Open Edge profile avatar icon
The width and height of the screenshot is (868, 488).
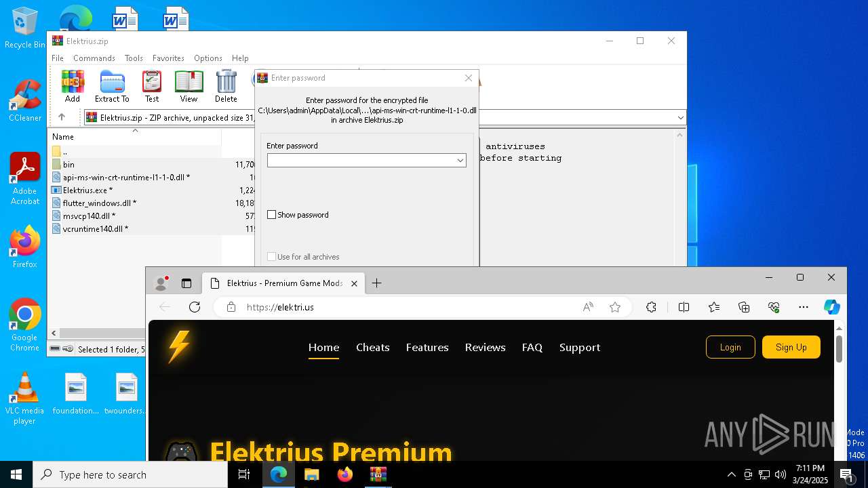pos(161,283)
